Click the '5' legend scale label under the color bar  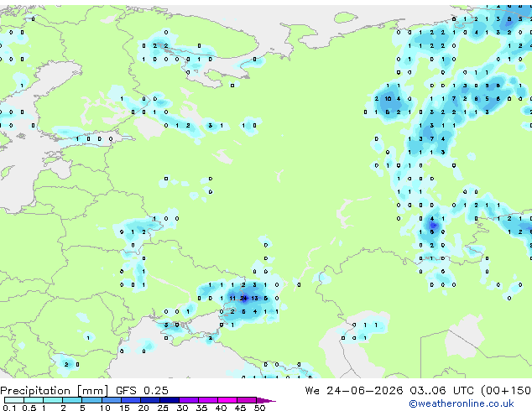[82, 408]
